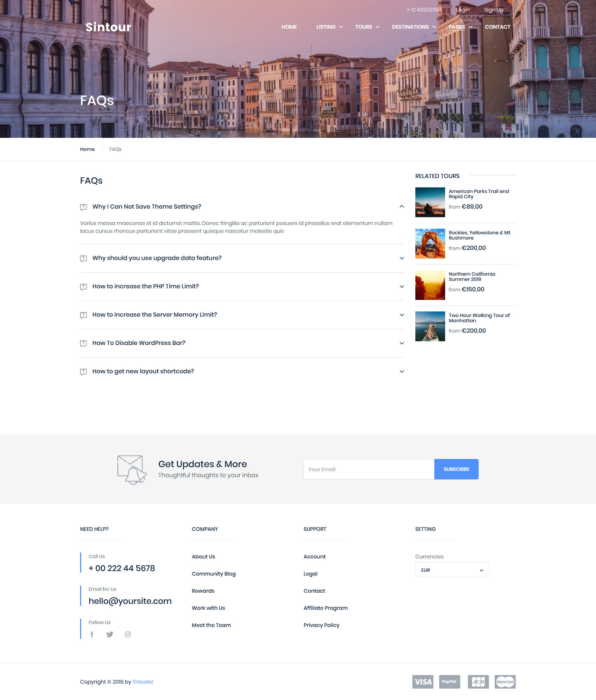Open the Tours nav item

point(364,27)
